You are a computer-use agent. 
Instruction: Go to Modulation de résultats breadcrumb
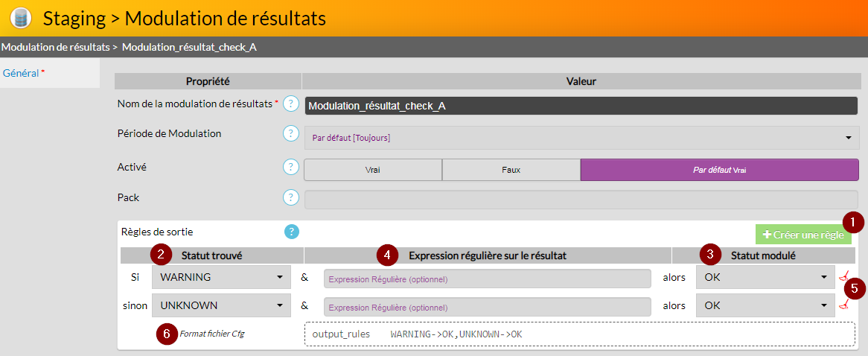55,47
